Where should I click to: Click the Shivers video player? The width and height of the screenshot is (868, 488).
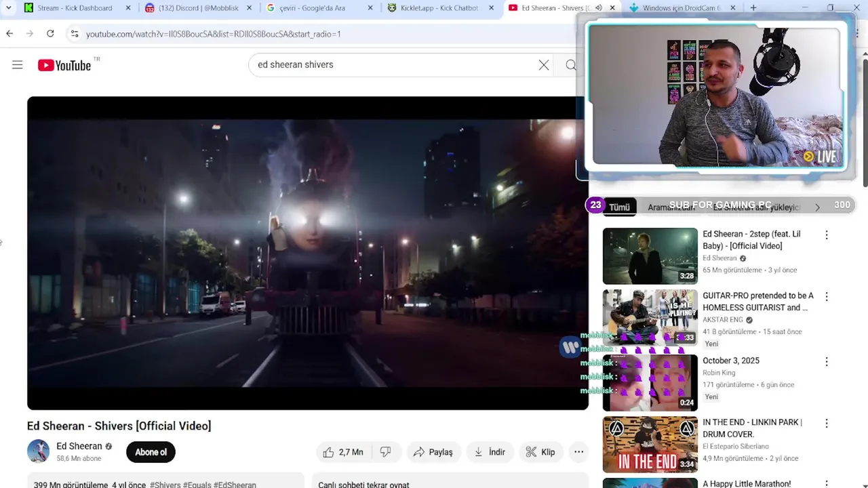[307, 253]
